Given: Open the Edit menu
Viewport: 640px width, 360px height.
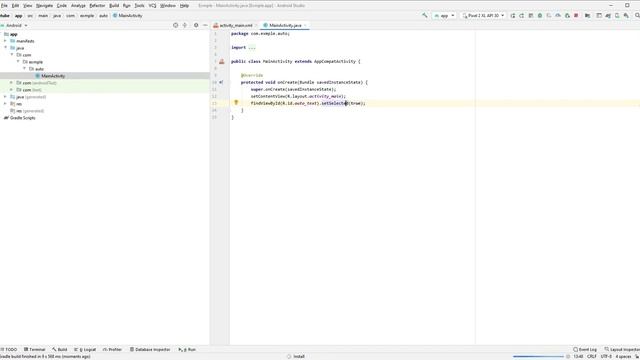Looking at the screenshot, I should (15, 6).
